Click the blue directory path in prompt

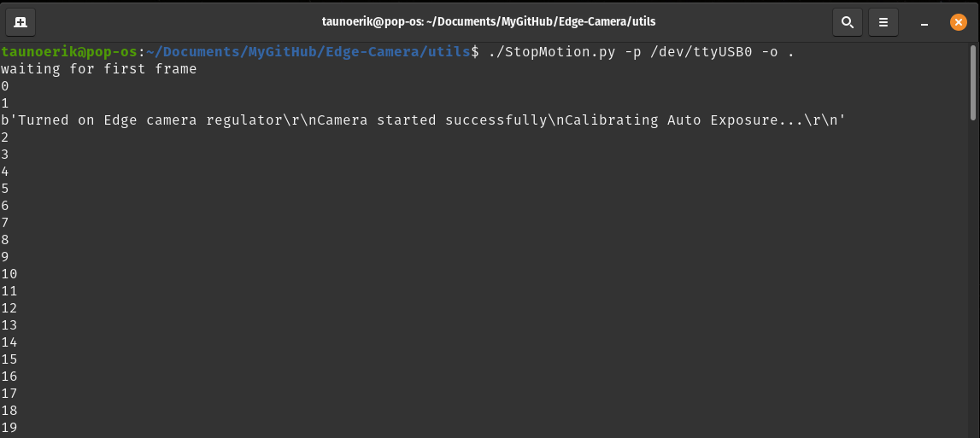[308, 52]
